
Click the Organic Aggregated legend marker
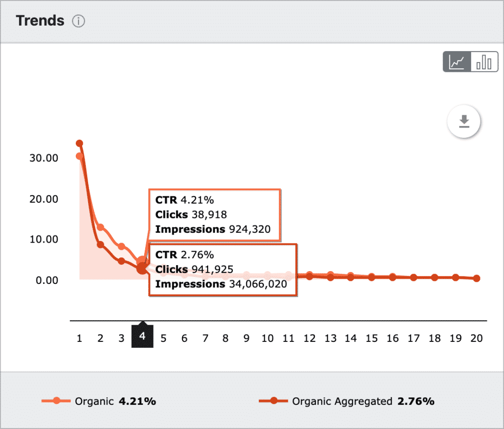click(274, 401)
